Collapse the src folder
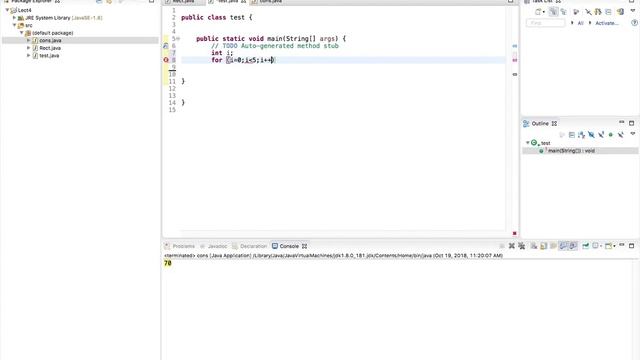 (14, 25)
